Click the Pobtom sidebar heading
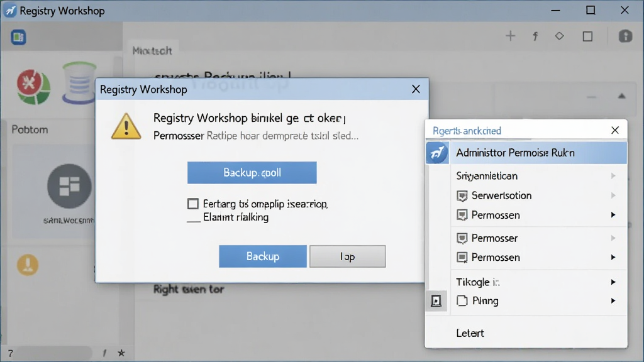This screenshot has width=644, height=362. pos(30,129)
